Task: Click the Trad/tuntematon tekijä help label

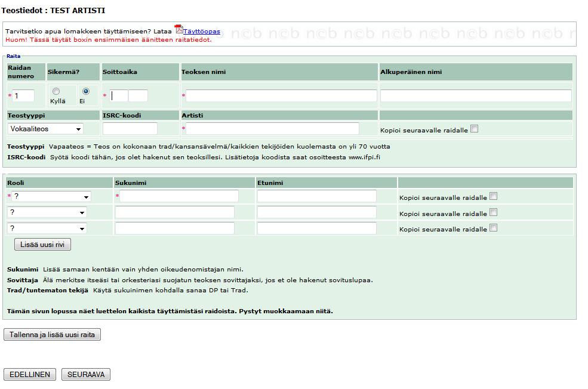Action: [x=48, y=291]
